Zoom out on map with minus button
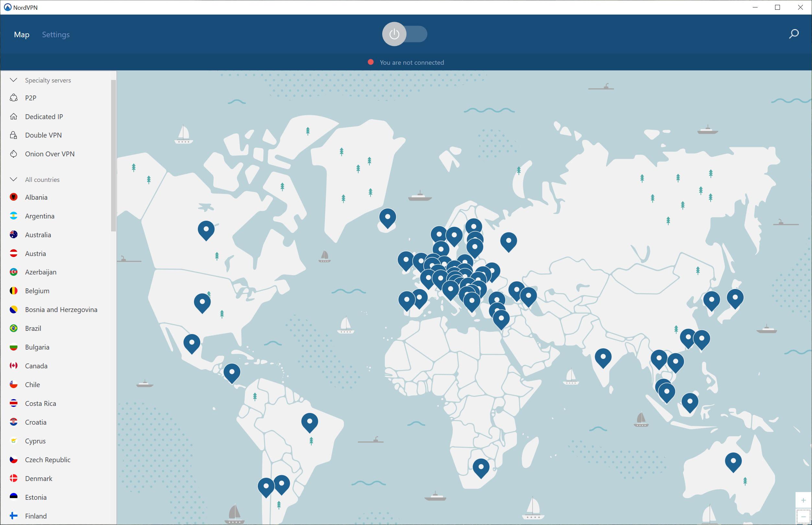Viewport: 812px width, 525px height. [804, 517]
